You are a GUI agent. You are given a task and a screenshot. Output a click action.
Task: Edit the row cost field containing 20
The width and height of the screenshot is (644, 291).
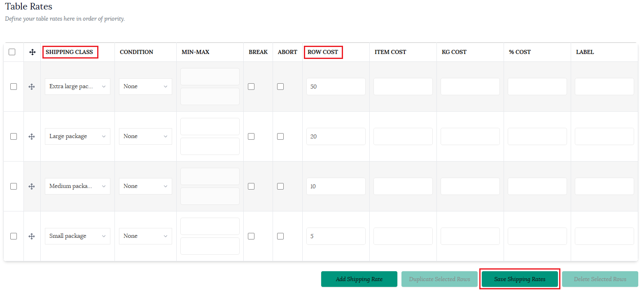[336, 136]
